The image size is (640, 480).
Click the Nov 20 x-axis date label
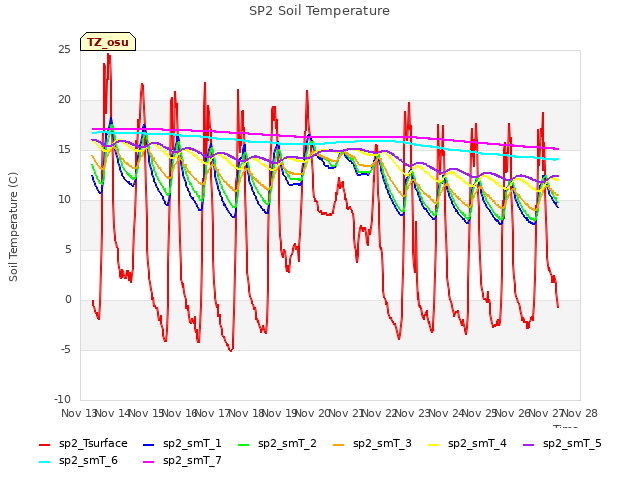313,413
